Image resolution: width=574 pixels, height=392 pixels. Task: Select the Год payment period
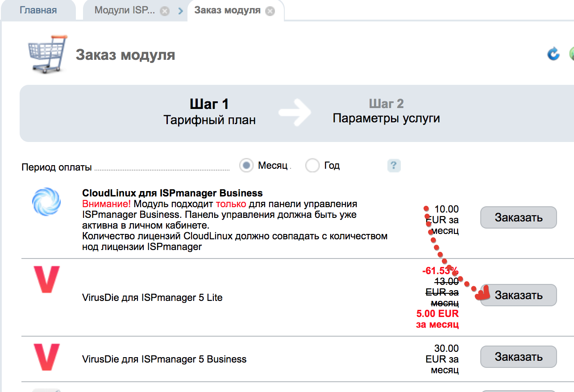pyautogui.click(x=312, y=166)
